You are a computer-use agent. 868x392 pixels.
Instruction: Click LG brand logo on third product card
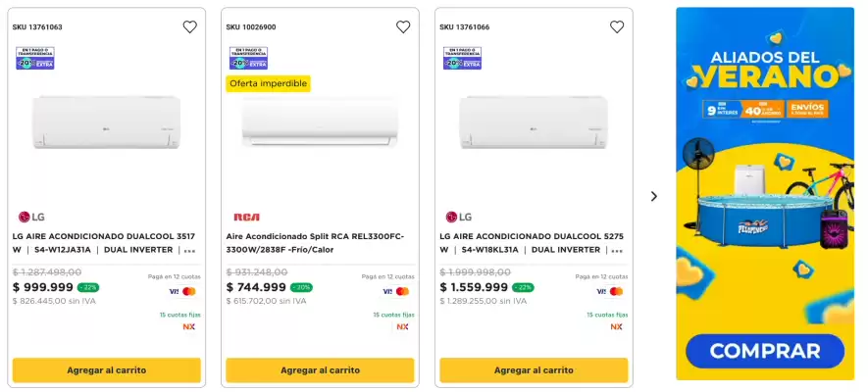pyautogui.click(x=459, y=217)
